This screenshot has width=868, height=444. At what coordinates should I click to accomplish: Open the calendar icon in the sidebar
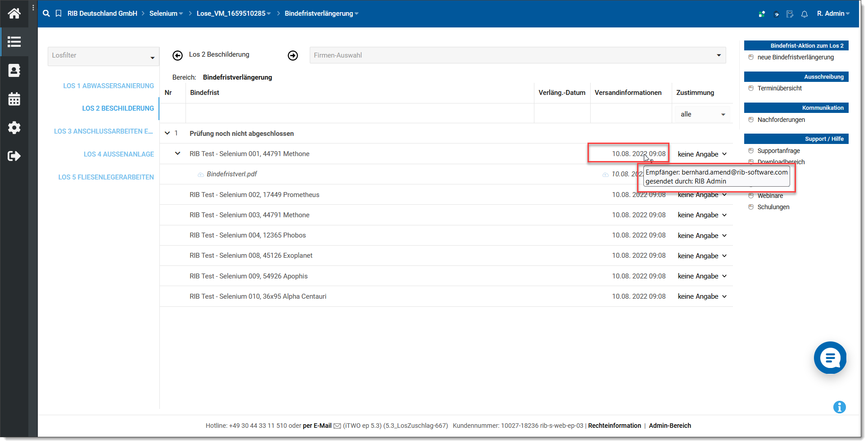[x=14, y=99]
